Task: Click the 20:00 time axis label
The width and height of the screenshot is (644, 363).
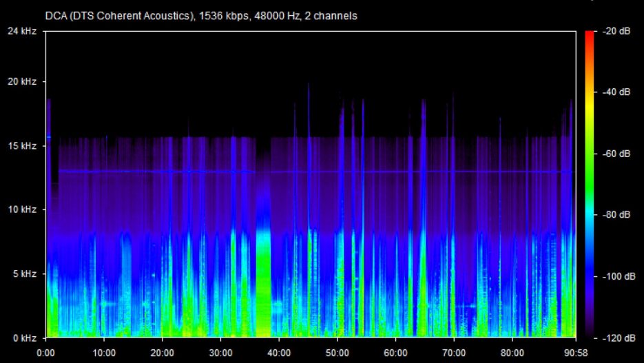Action: click(163, 353)
